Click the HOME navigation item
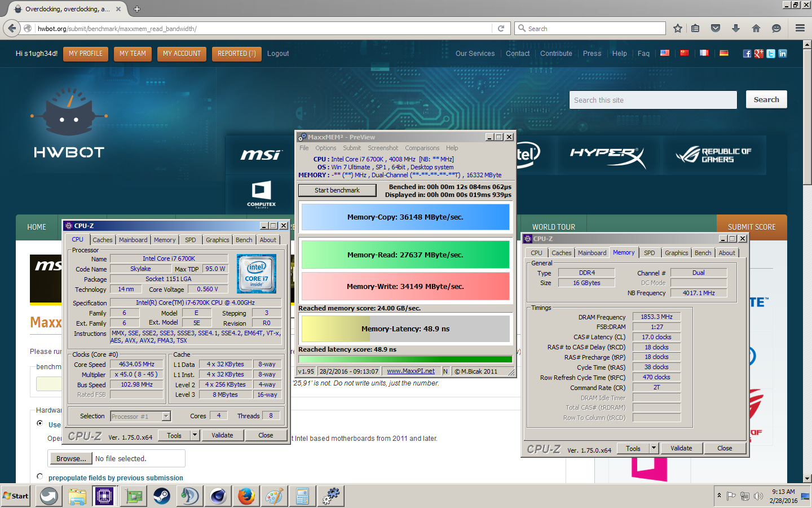Image resolution: width=812 pixels, height=508 pixels. point(37,227)
